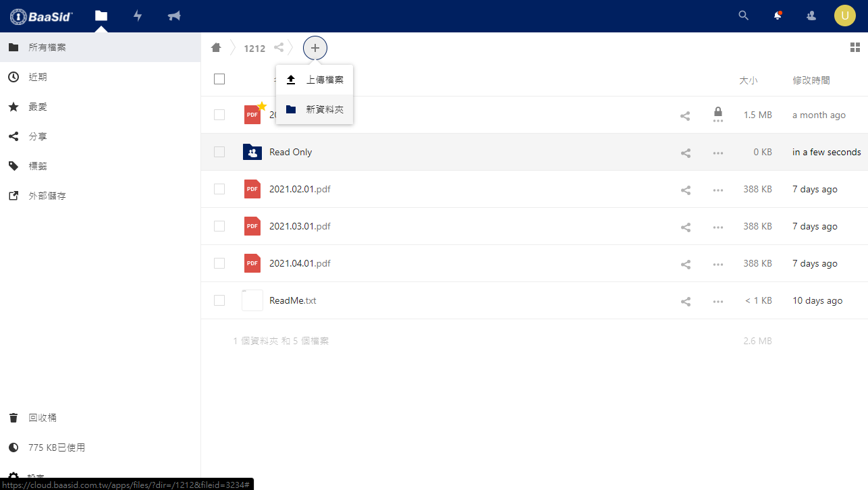Image resolution: width=868 pixels, height=490 pixels.
Task: Open more options for 2021.02.01.pdf
Action: tap(718, 190)
